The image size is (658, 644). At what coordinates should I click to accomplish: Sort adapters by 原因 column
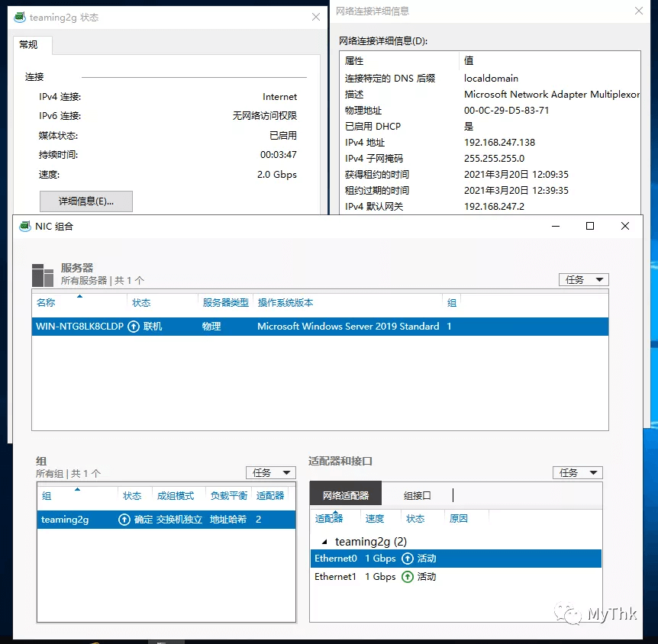[x=458, y=519]
